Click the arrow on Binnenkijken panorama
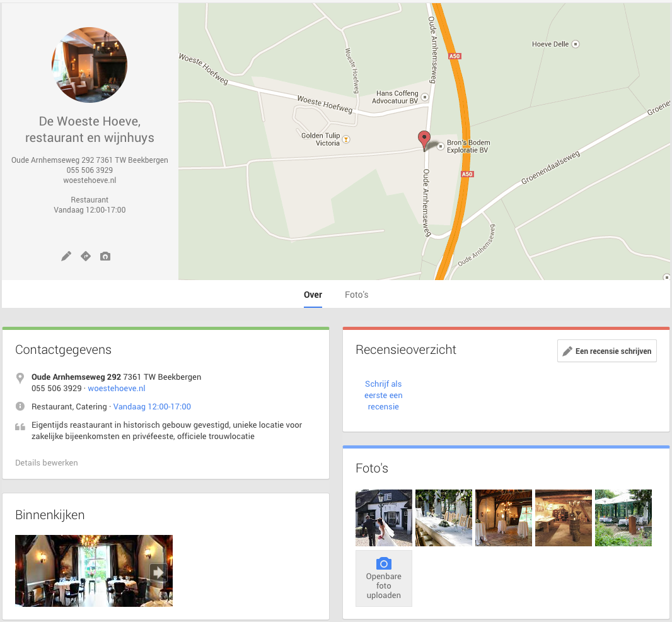This screenshot has width=672, height=622. [x=158, y=572]
